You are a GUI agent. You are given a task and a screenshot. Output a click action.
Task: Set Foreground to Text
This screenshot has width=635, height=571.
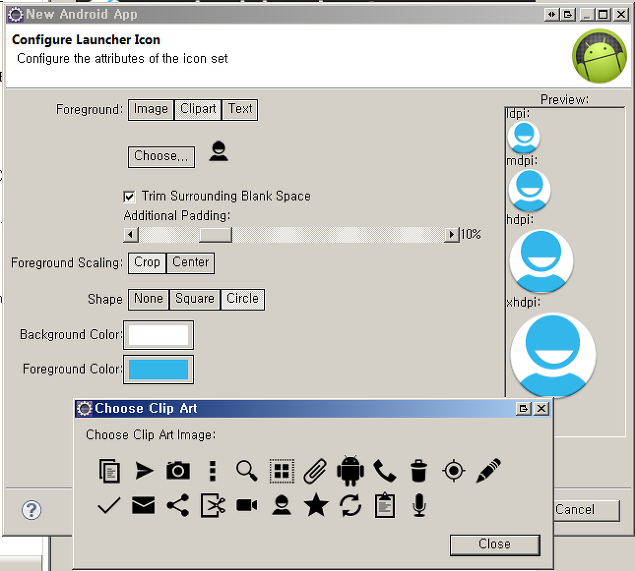coord(240,110)
